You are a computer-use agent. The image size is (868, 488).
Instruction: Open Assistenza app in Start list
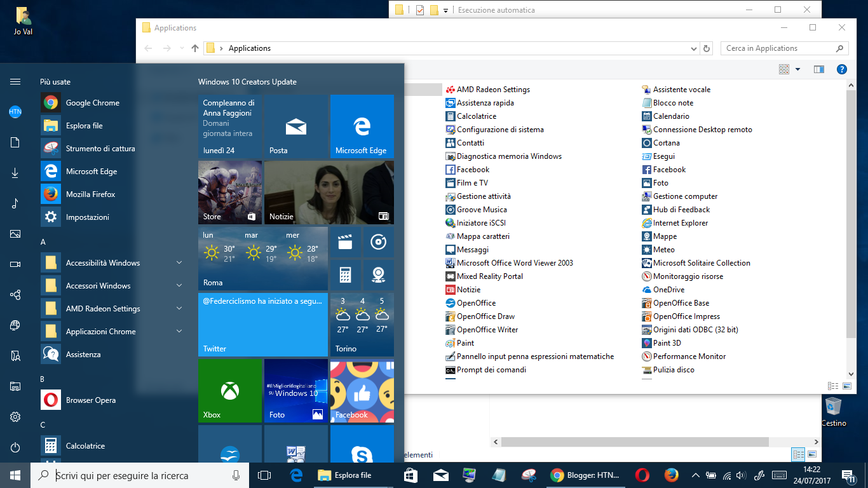[x=112, y=355]
